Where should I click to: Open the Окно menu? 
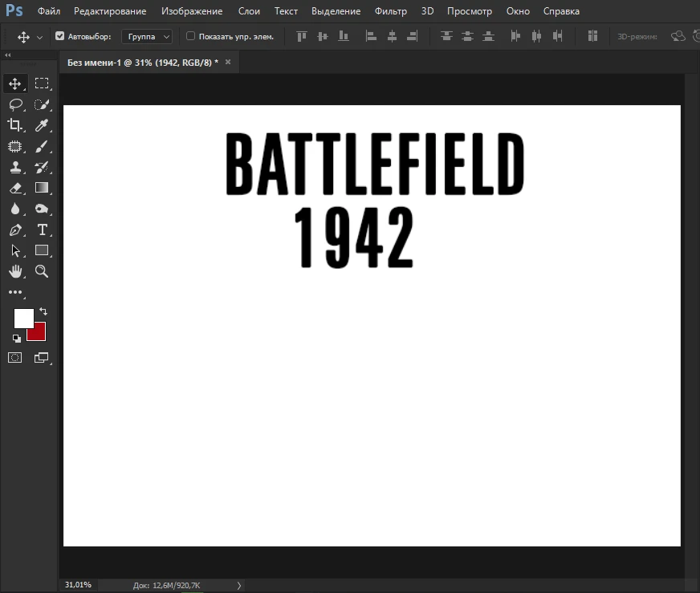[518, 11]
